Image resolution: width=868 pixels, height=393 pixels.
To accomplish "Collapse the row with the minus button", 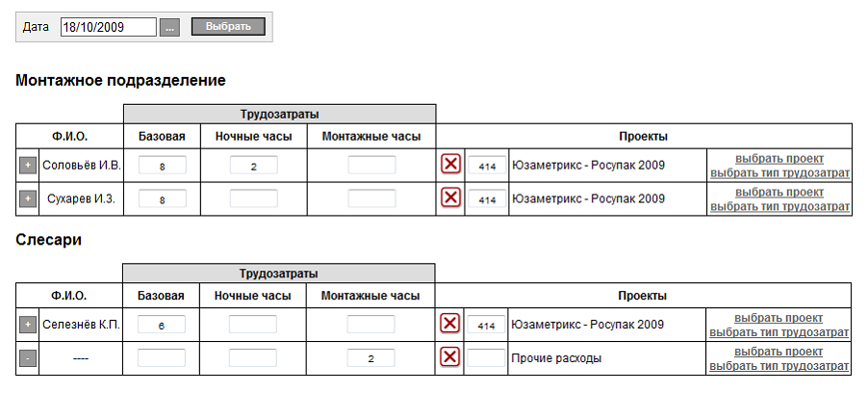I will pyautogui.click(x=27, y=357).
